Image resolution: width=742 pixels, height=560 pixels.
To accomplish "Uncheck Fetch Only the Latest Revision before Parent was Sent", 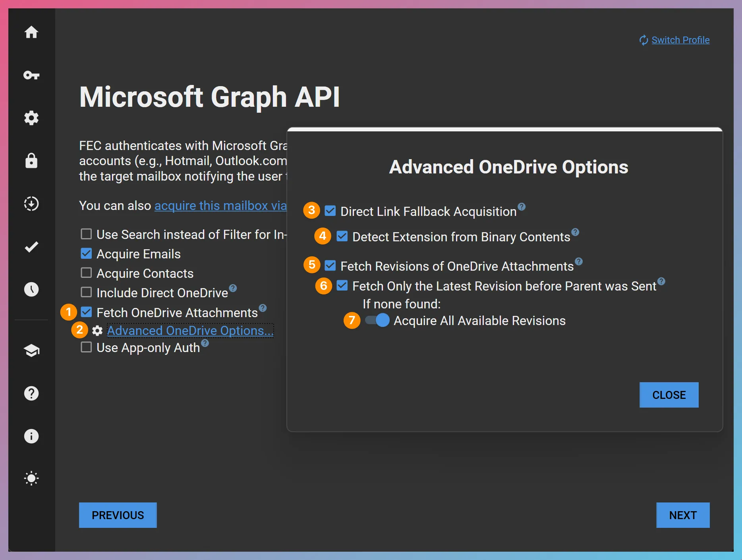I will [342, 286].
